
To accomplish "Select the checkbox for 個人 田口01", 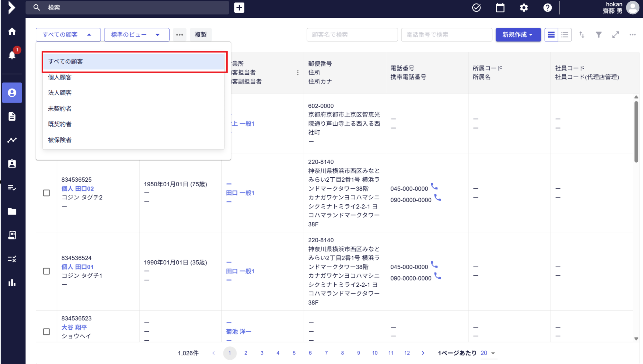I will point(46,271).
